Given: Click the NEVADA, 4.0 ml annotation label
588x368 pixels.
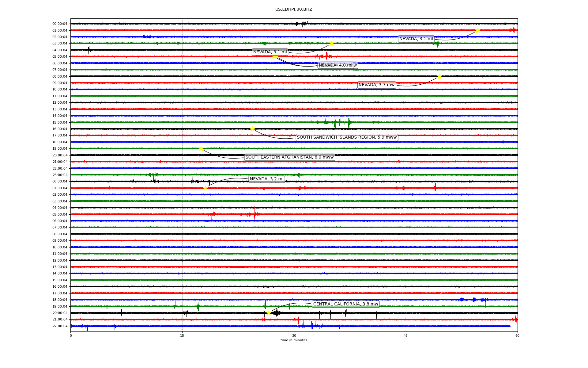Looking at the screenshot, I should [x=336, y=65].
